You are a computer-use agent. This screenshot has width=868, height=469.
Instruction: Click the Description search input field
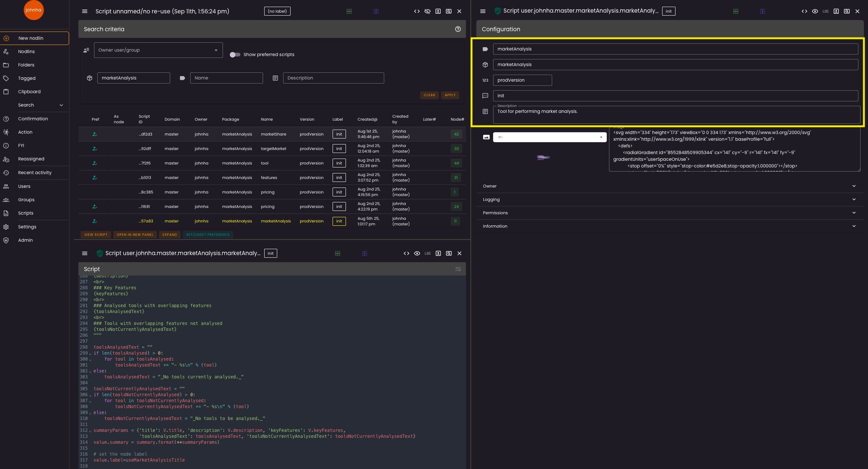click(x=333, y=78)
